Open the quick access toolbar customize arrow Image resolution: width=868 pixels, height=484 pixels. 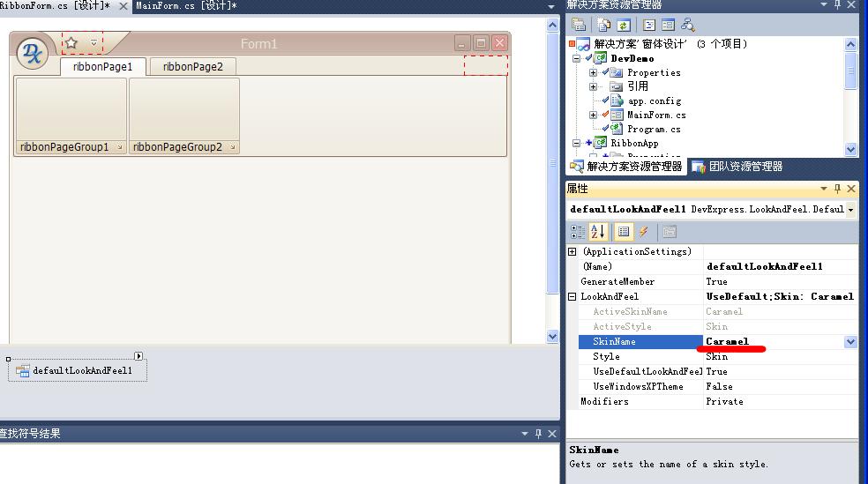click(94, 42)
